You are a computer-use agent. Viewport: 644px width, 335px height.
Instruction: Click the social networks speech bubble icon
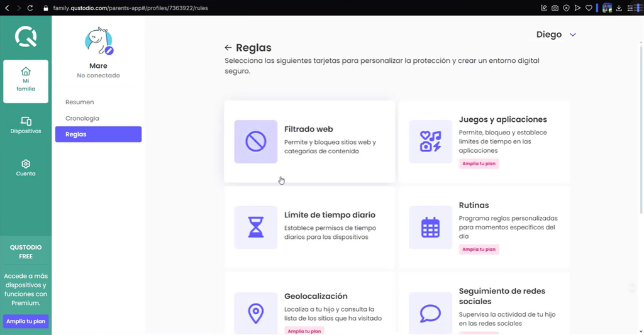pyautogui.click(x=430, y=313)
